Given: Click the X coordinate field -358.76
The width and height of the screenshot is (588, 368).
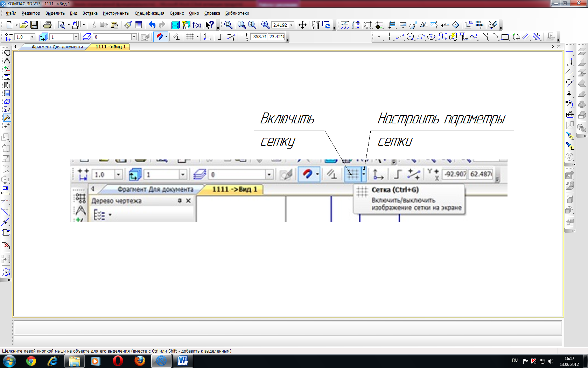Looking at the screenshot, I should (259, 37).
